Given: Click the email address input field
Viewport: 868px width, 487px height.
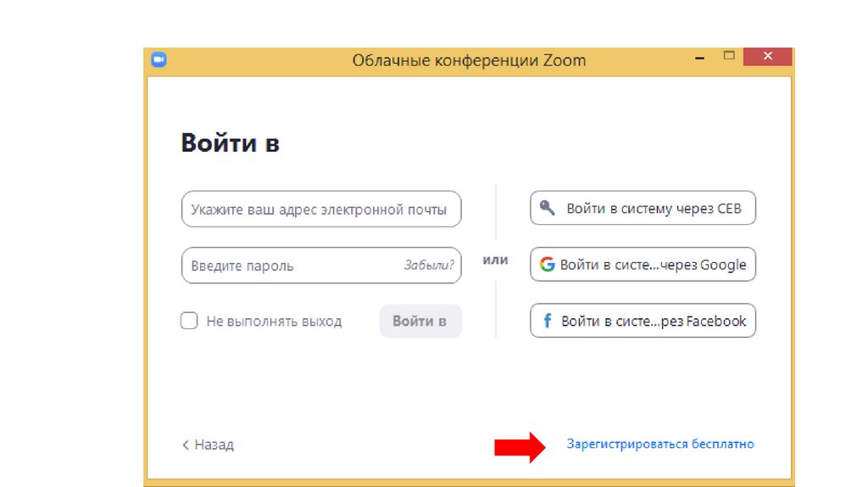Looking at the screenshot, I should 321,209.
